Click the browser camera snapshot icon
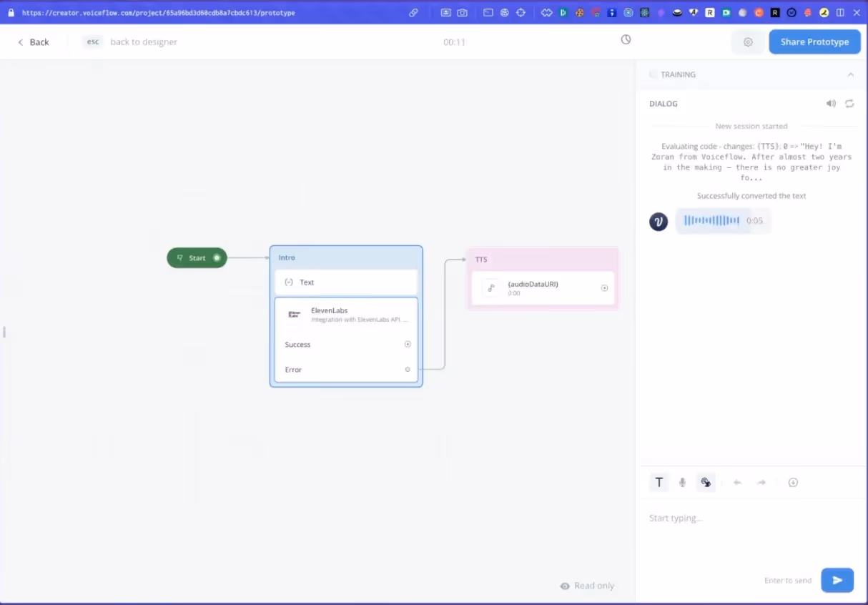Viewport: 868px width, 605px height. (x=463, y=13)
